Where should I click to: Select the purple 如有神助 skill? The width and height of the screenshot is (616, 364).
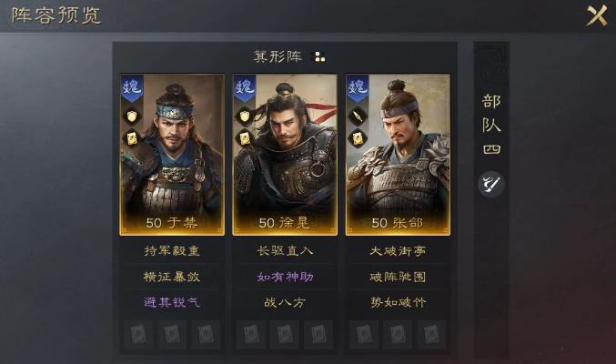point(285,277)
